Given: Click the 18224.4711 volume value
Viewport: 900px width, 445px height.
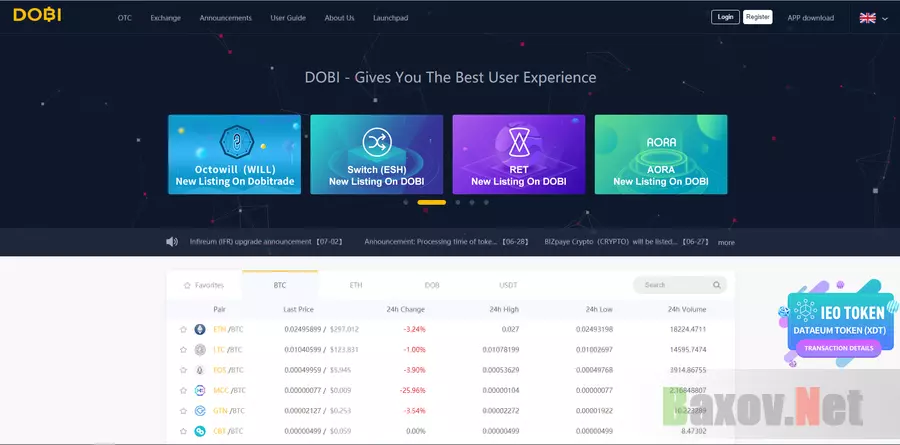Looking at the screenshot, I should [x=689, y=330].
